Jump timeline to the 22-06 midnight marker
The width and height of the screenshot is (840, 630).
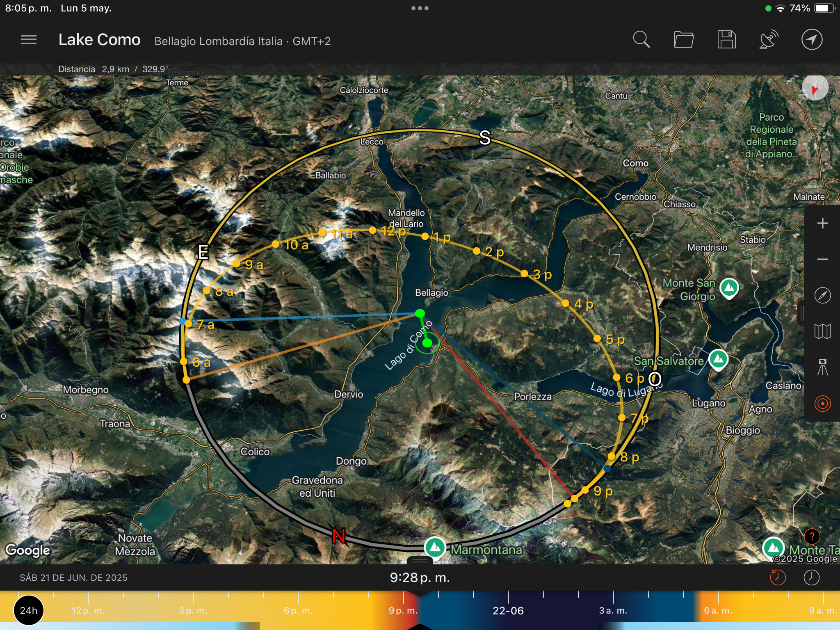[508, 611]
